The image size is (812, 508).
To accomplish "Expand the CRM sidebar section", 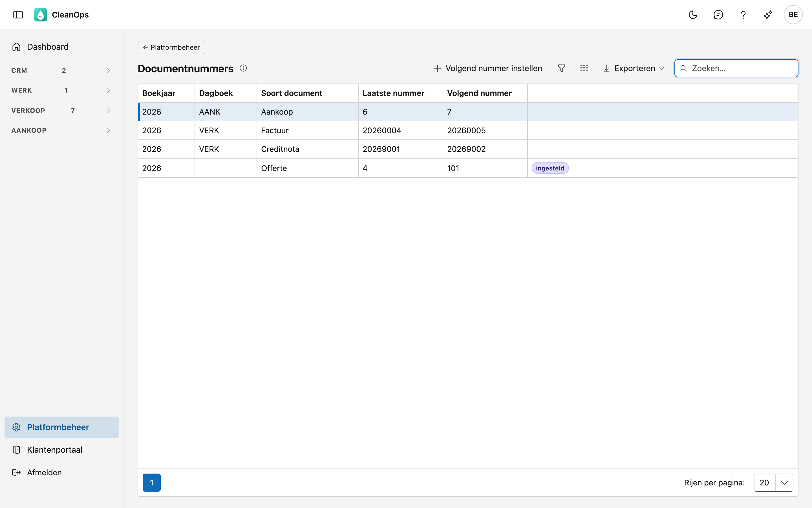I will pos(62,70).
